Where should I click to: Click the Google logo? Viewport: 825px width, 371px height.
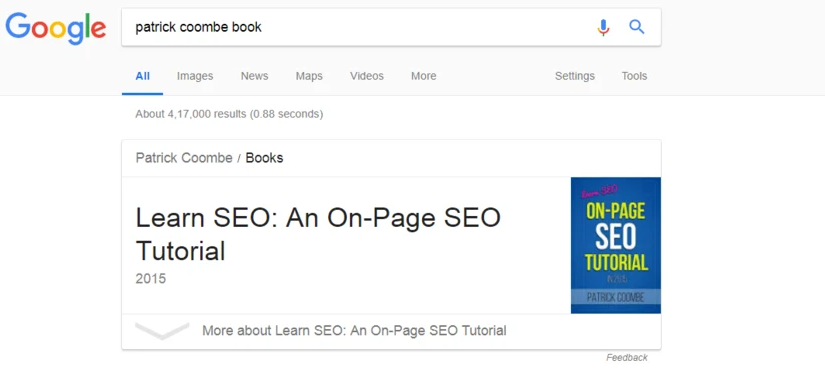coord(56,27)
